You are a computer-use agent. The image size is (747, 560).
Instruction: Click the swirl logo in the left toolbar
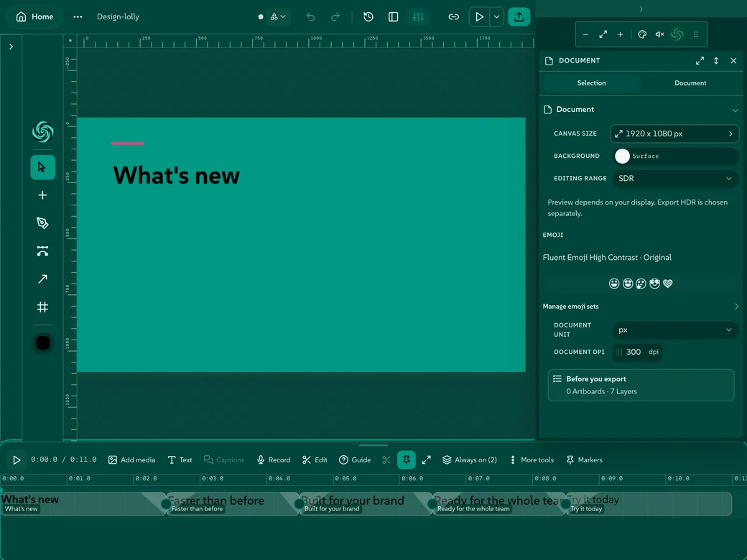tap(43, 132)
